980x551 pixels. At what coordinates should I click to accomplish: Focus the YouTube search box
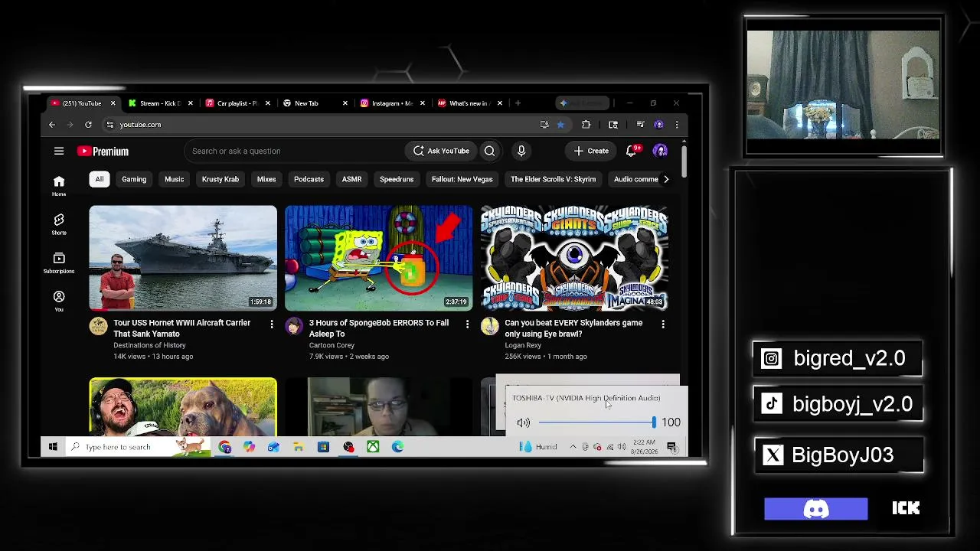pos(294,151)
